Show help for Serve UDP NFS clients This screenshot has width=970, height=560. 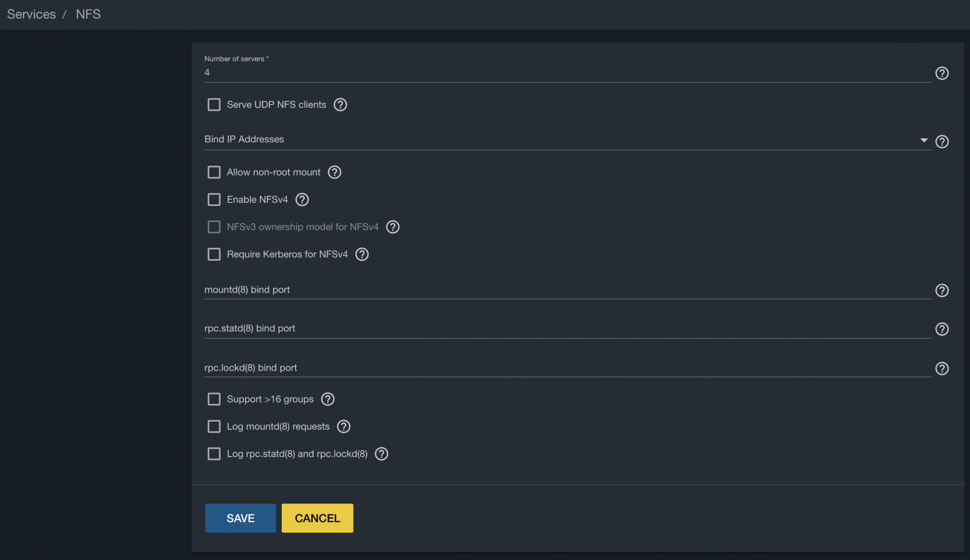coord(341,105)
